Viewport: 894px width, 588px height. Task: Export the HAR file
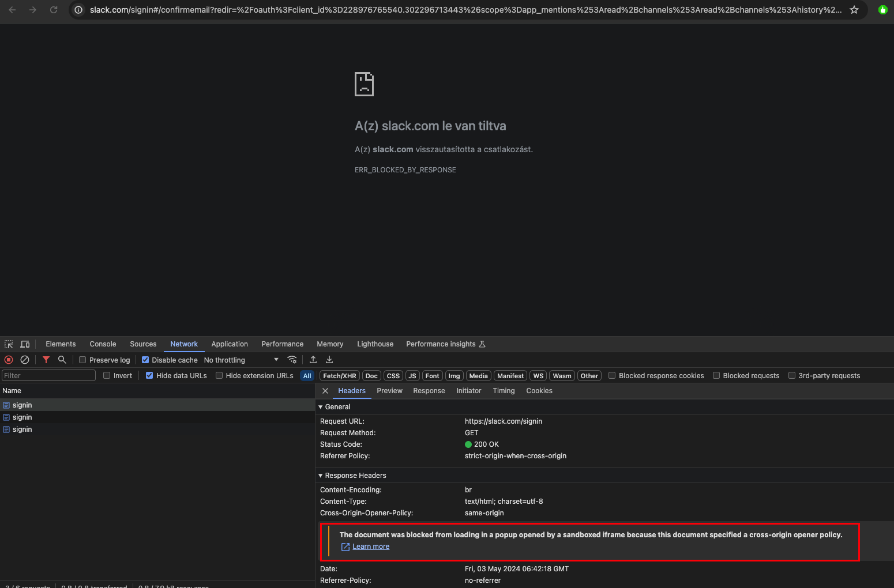pos(329,360)
